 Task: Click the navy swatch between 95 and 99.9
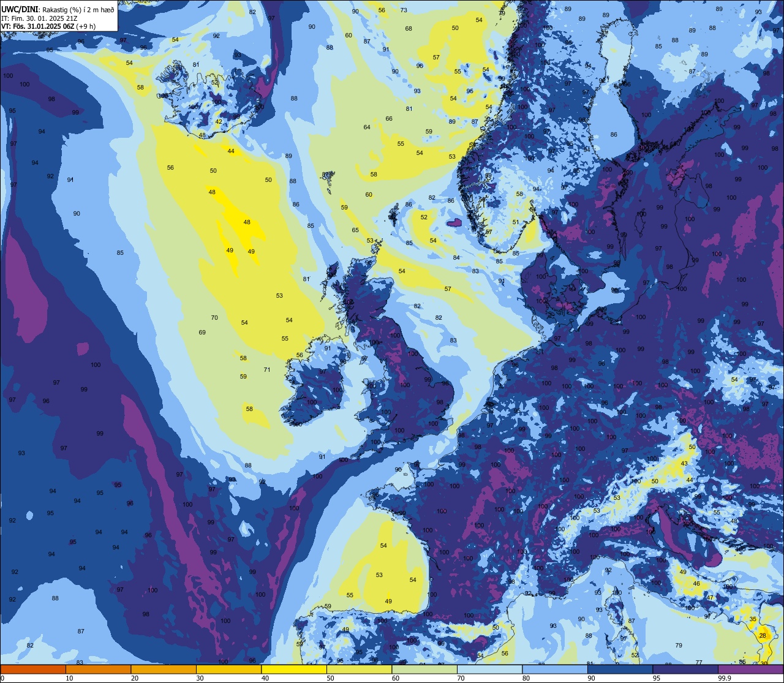[x=685, y=669]
